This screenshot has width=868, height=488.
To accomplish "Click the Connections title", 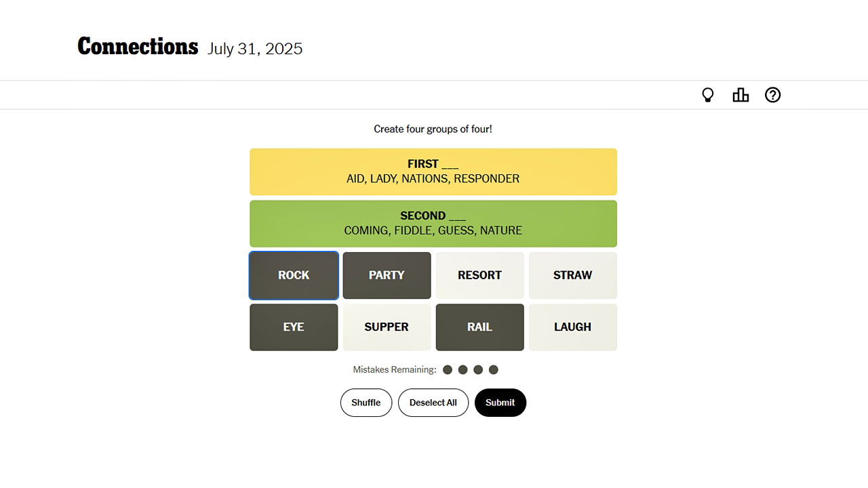I will tap(138, 46).
